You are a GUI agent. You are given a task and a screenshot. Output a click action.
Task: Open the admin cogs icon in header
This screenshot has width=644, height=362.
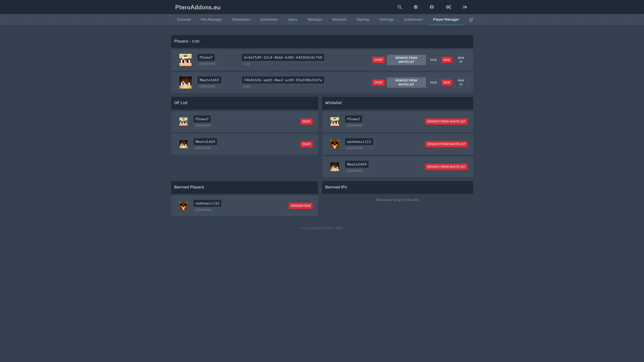(448, 7)
